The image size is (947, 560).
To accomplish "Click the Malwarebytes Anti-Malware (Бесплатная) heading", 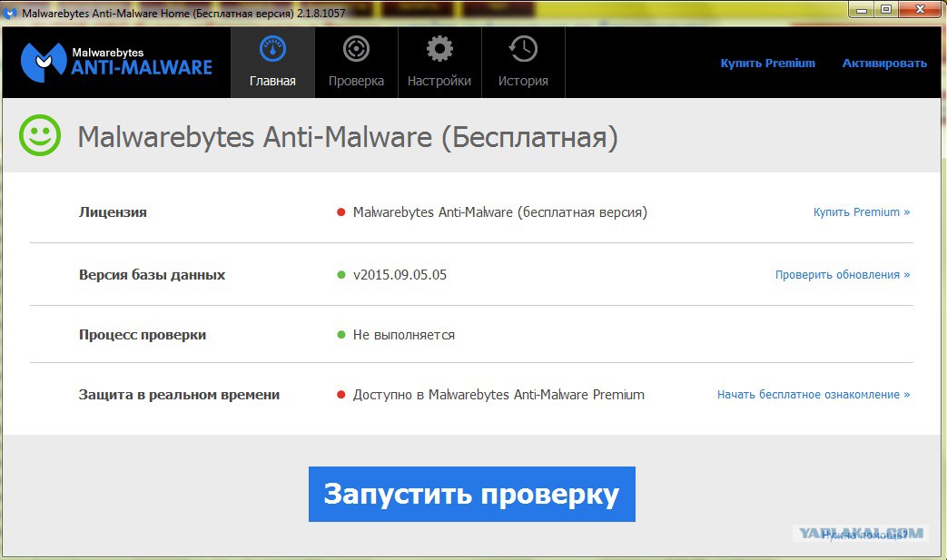I will coord(348,137).
